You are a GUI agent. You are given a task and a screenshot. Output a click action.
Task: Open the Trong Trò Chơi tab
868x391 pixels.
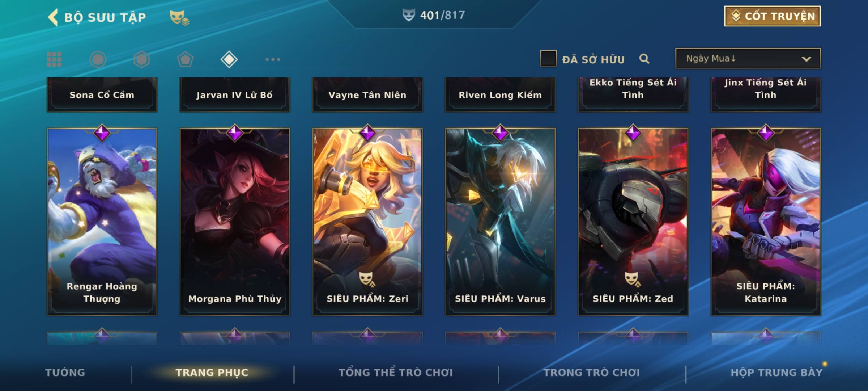592,373
